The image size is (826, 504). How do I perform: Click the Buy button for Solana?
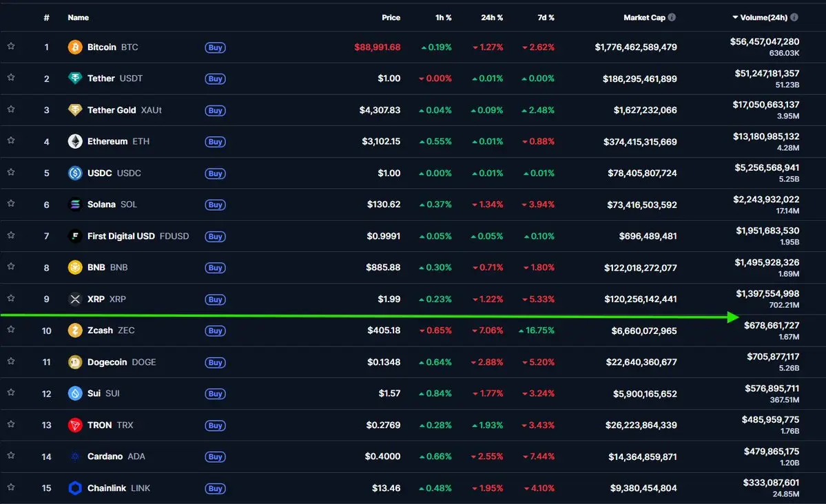point(215,205)
